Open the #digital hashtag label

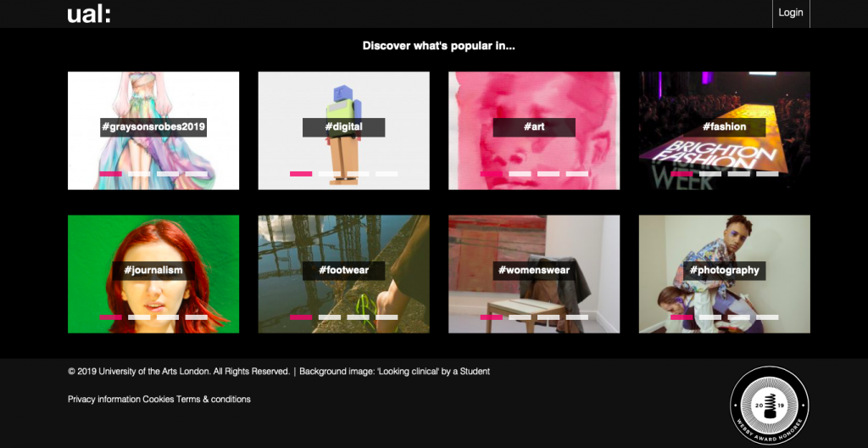click(344, 127)
